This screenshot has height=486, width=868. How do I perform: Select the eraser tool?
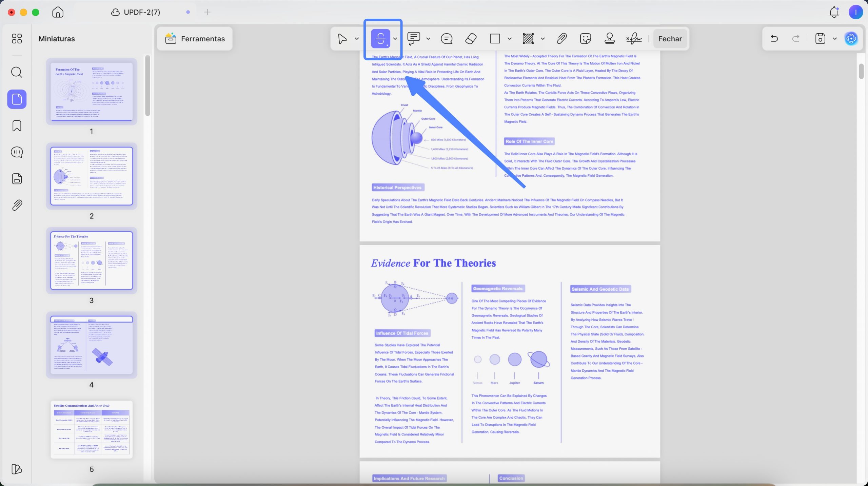[x=471, y=39]
